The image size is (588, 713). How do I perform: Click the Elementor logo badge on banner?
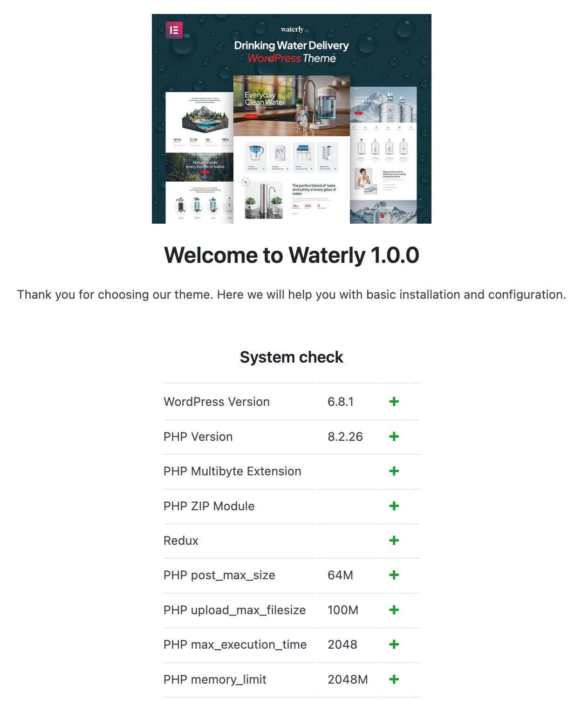pyautogui.click(x=174, y=30)
